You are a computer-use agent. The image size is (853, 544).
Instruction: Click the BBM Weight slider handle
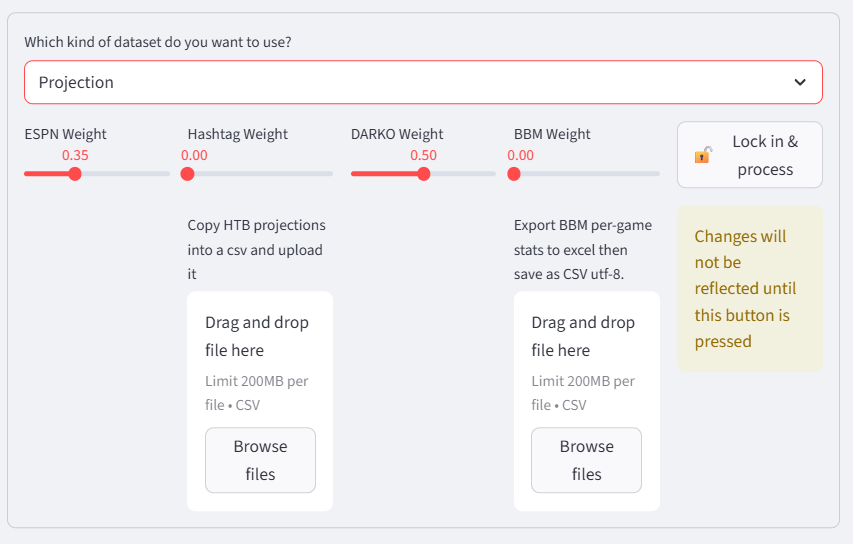[x=514, y=174]
